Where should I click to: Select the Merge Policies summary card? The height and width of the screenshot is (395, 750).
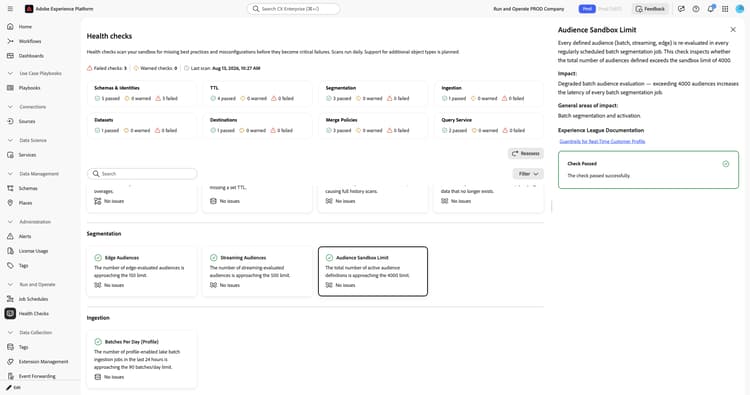click(x=373, y=125)
